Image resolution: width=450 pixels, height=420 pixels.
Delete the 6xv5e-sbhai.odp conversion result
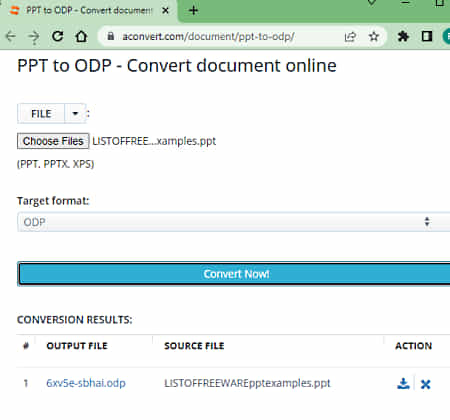(x=425, y=384)
